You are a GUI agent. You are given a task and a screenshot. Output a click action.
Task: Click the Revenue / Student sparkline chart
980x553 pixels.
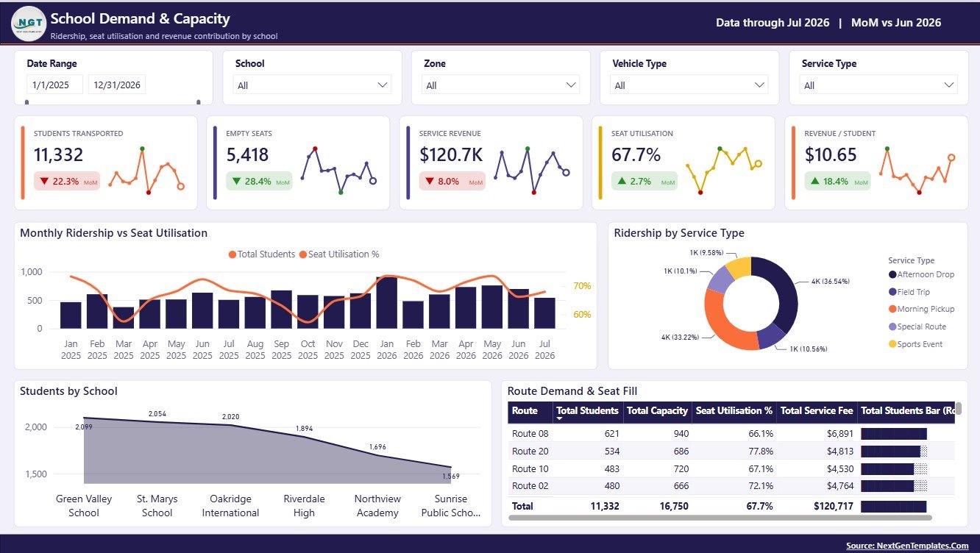pos(917,170)
